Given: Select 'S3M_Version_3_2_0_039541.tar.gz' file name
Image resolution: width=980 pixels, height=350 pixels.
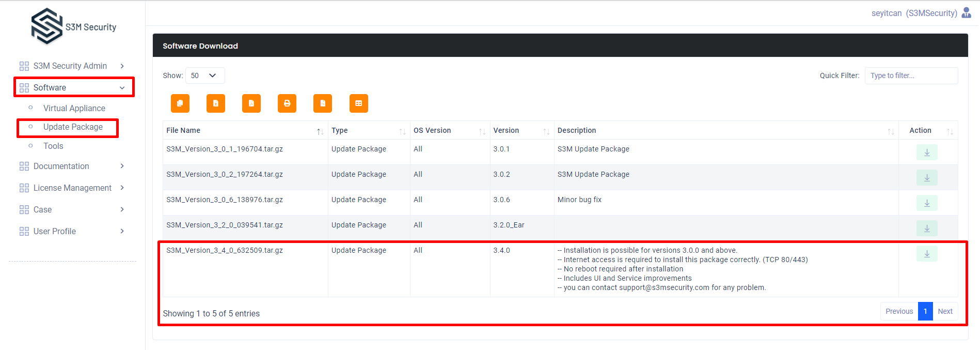Looking at the screenshot, I should point(225,225).
